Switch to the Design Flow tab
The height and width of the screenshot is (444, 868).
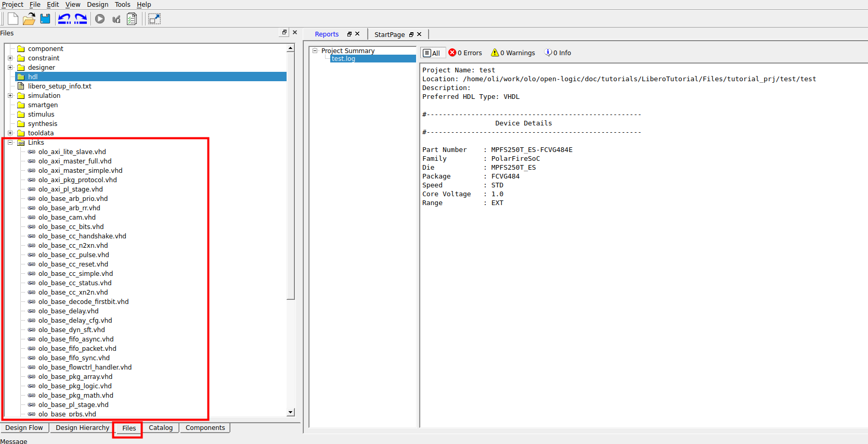click(x=24, y=428)
